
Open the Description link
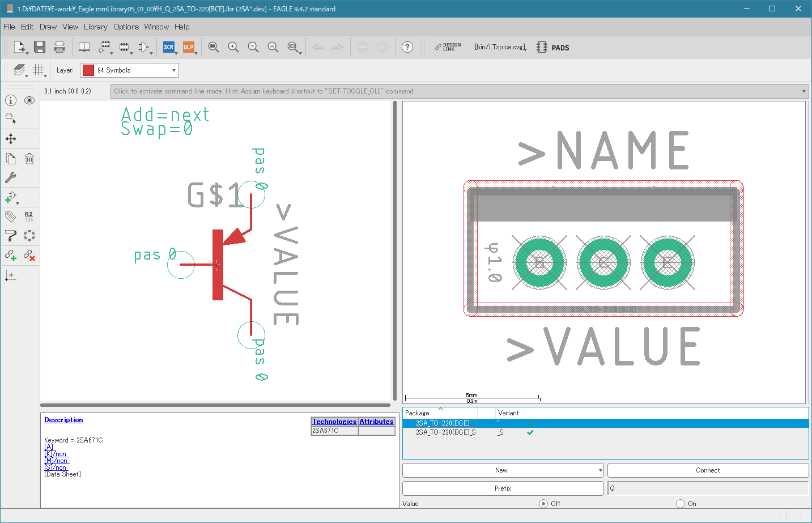coord(63,420)
